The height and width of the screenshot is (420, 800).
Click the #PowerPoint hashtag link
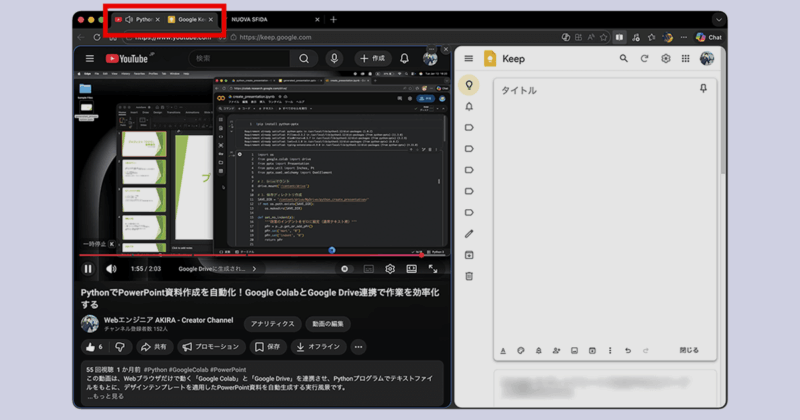click(x=228, y=369)
